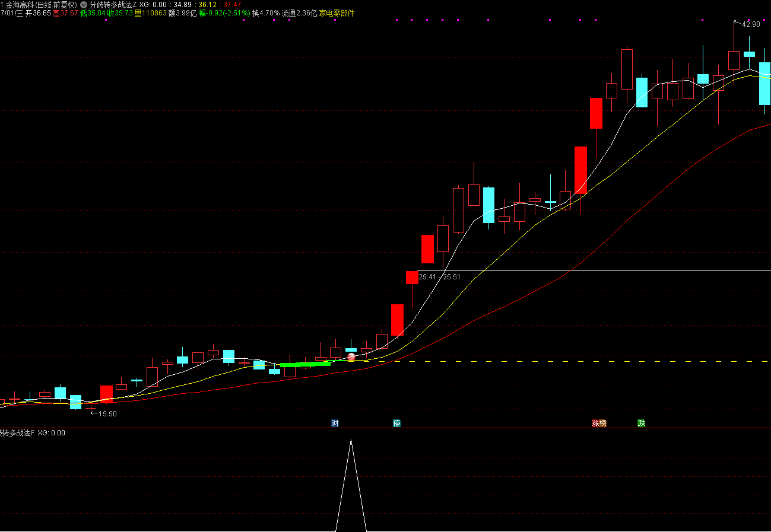This screenshot has height=532, width=771.
Task: Click the high price 高37.67
Action: [65, 13]
